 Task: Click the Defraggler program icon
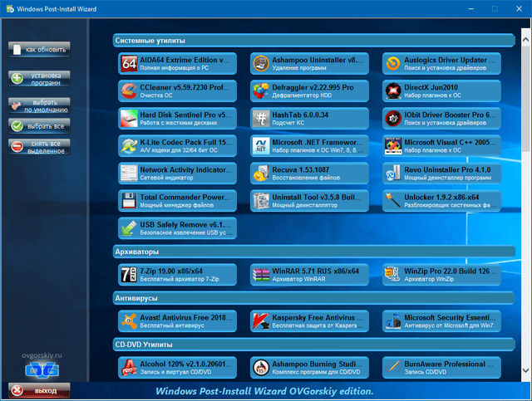tap(260, 90)
